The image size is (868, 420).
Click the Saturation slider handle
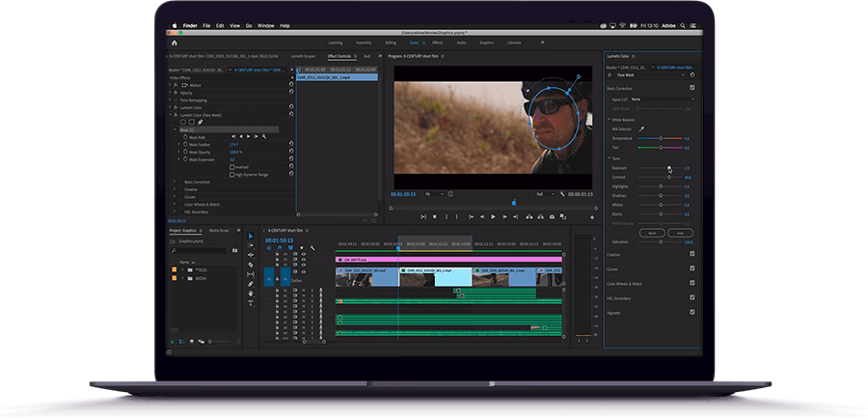pyautogui.click(x=661, y=242)
